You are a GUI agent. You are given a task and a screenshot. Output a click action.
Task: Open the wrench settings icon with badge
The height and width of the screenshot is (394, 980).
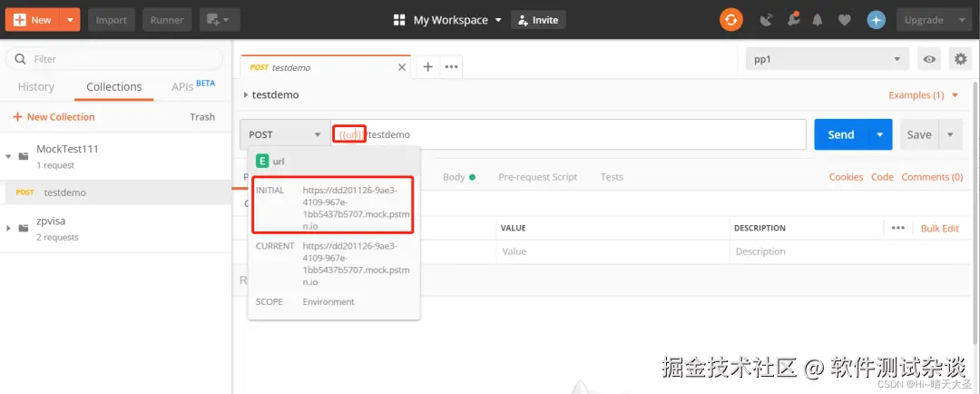pos(792,20)
